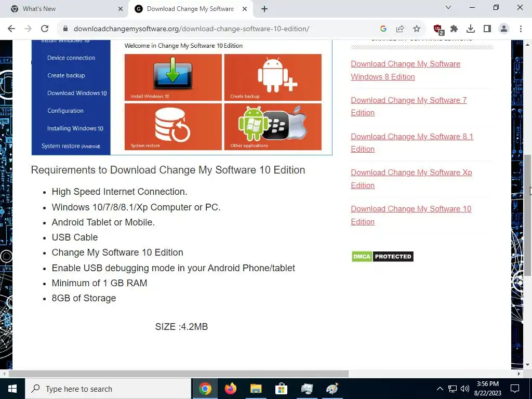The height and width of the screenshot is (399, 532).
Task: Toggle the browser side panel
Action: tap(487, 29)
